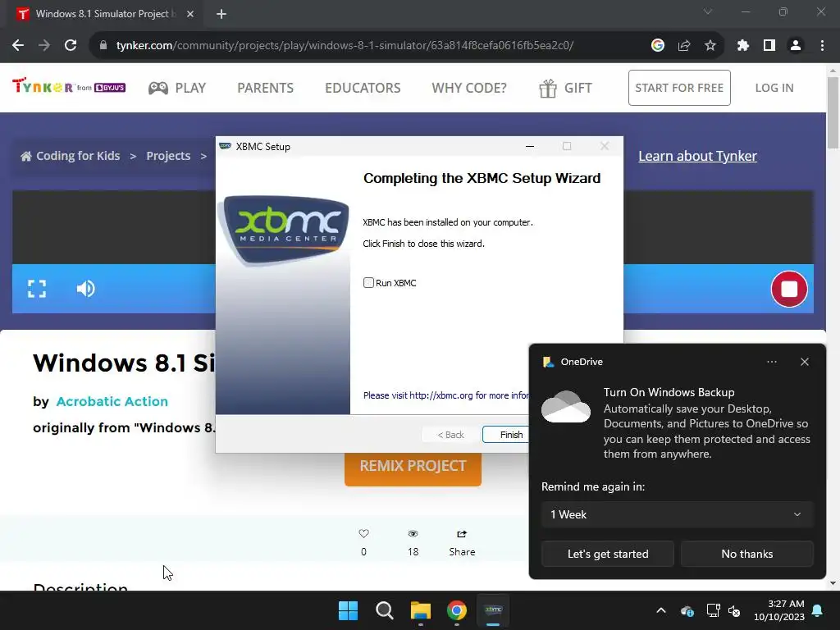Click the Tynker logo
840x630 pixels.
(x=69, y=86)
